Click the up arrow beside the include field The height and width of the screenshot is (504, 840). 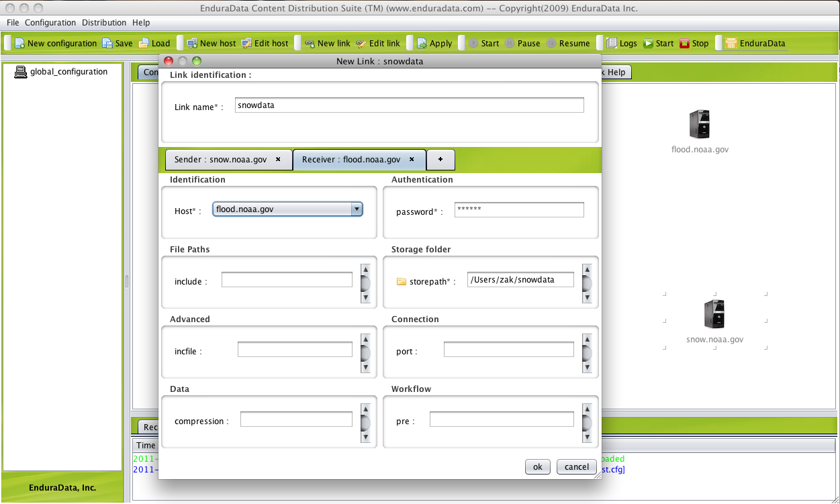365,269
